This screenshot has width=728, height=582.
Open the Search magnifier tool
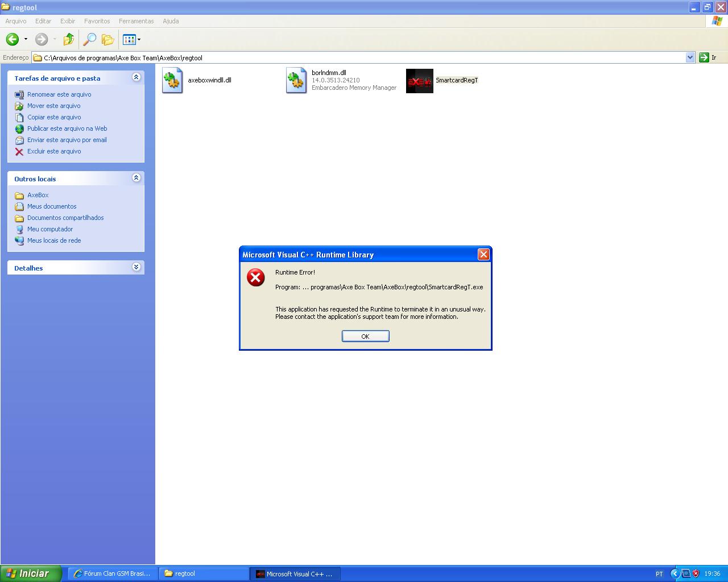[89, 39]
